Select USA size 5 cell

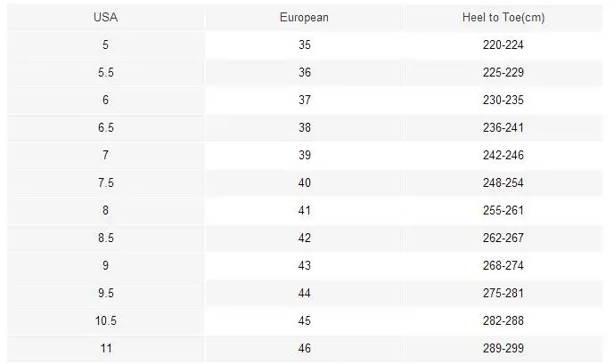point(105,44)
